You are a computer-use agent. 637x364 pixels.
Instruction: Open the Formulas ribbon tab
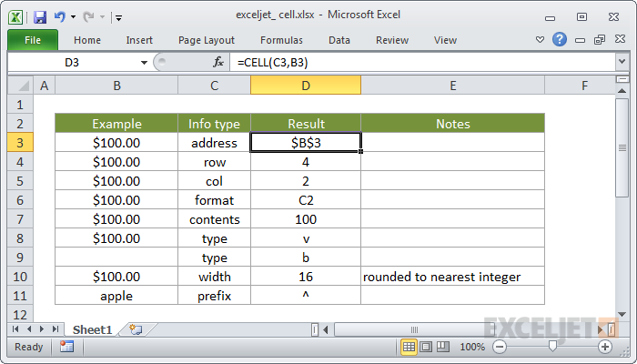(x=281, y=40)
